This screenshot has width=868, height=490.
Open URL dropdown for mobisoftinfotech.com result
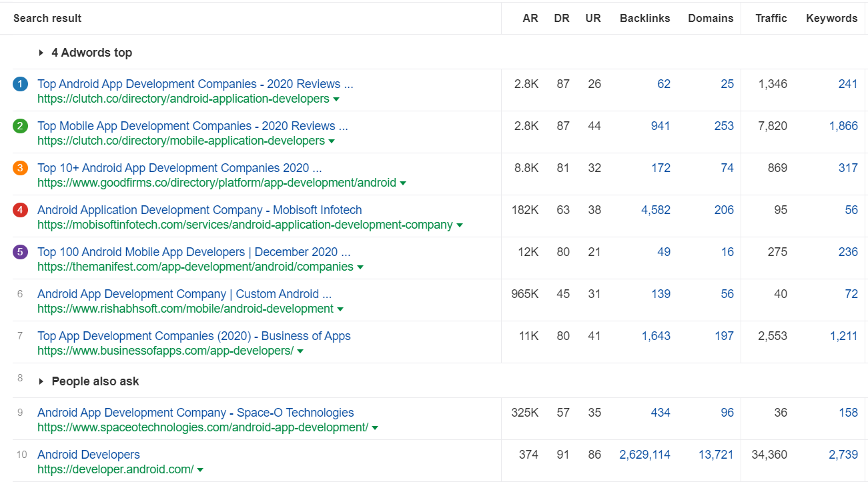click(x=459, y=225)
